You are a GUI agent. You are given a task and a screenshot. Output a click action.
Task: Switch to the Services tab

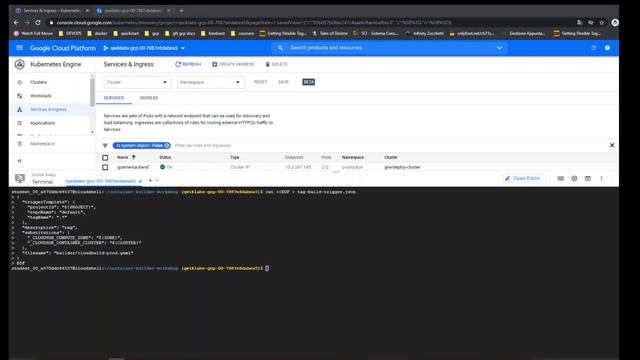pos(114,98)
